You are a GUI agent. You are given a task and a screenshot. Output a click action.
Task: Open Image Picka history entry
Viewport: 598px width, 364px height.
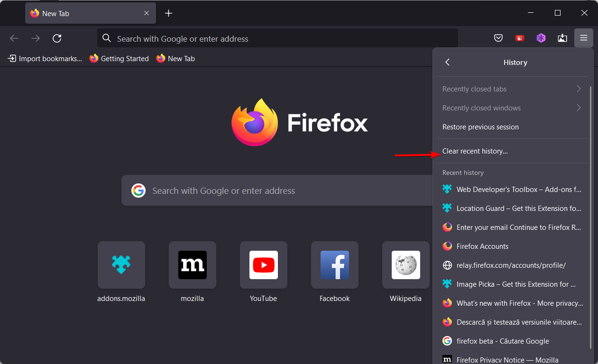(513, 284)
